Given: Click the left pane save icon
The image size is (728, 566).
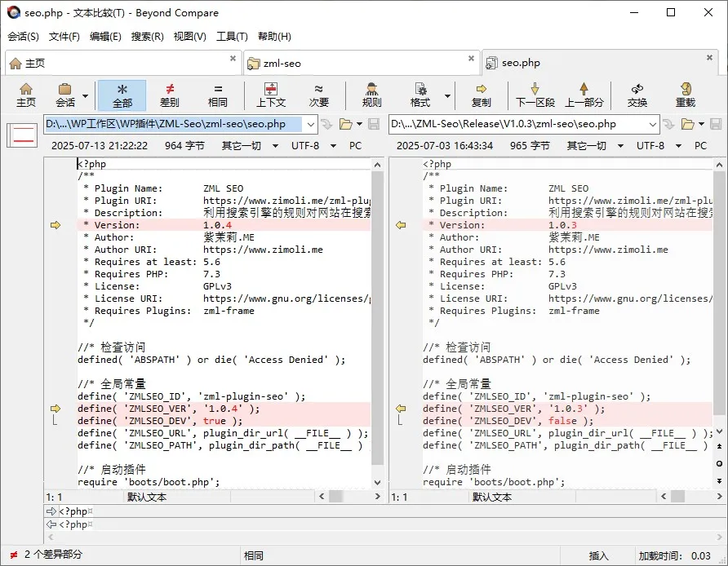Looking at the screenshot, I should tap(374, 124).
